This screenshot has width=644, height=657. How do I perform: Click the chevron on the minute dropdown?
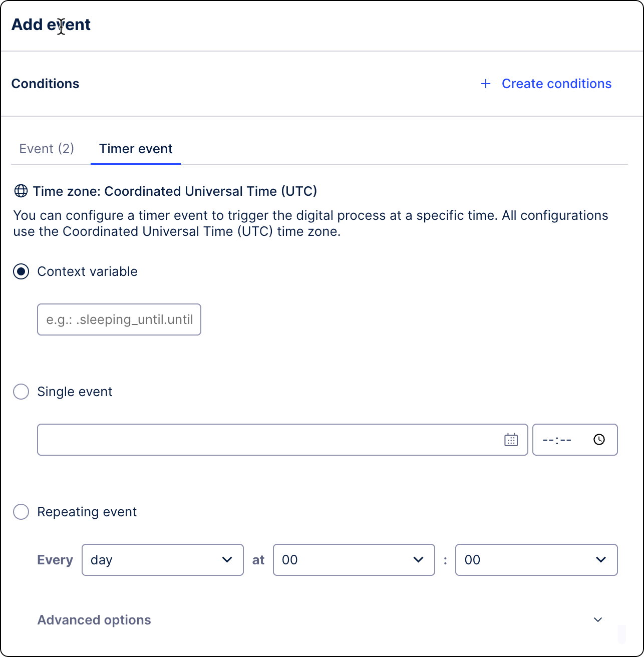[x=601, y=560]
